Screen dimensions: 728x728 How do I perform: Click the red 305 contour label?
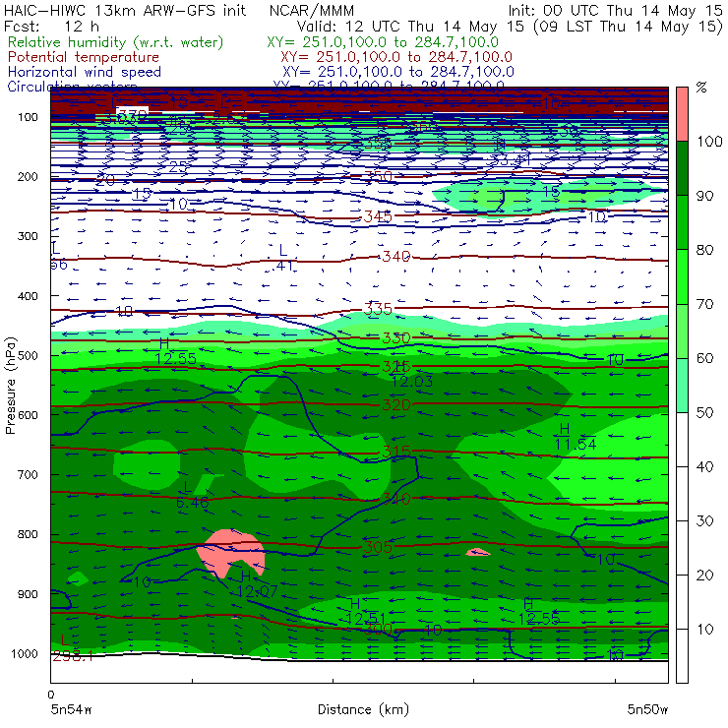tap(378, 547)
